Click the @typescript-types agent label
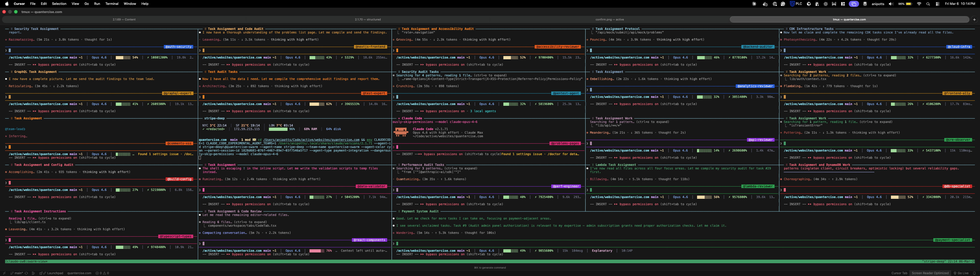This screenshot has height=276, width=980. [176, 236]
